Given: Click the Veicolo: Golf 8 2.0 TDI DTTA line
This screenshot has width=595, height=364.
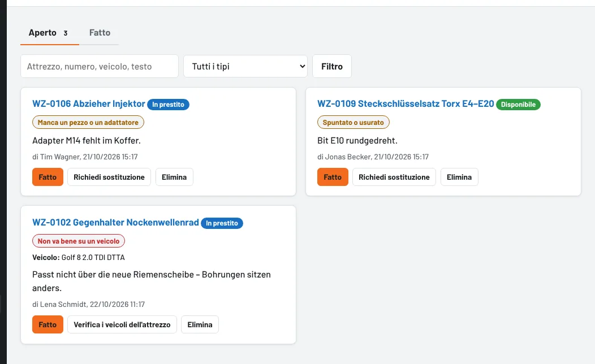Looking at the screenshot, I should [79, 257].
